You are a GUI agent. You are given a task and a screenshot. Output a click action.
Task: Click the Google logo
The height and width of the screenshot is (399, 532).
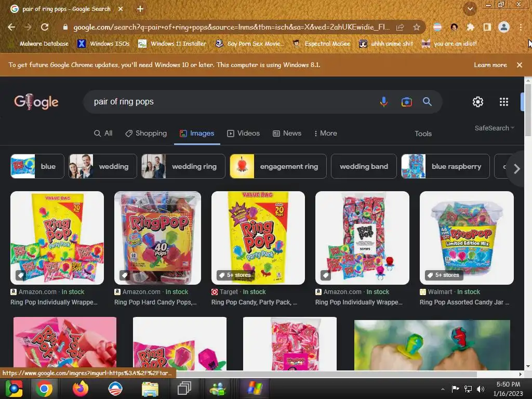pyautogui.click(x=36, y=102)
